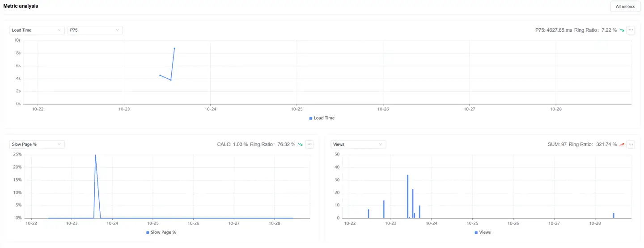Viewport: 644px width, 248px height.
Task: Open more options for Load Time chart
Action: [x=631, y=30]
